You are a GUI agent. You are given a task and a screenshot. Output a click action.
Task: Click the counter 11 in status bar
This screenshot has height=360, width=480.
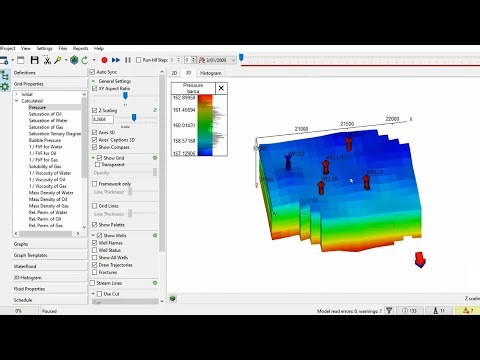(x=439, y=311)
